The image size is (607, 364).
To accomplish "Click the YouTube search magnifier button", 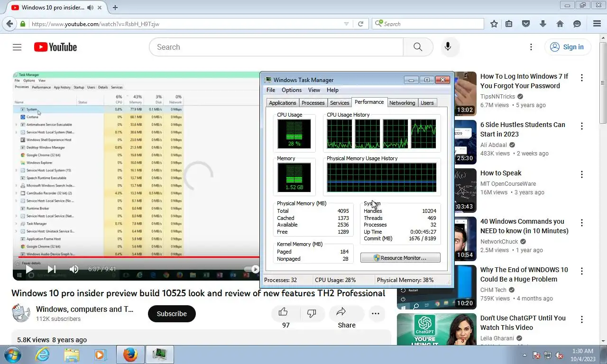I will tap(418, 47).
